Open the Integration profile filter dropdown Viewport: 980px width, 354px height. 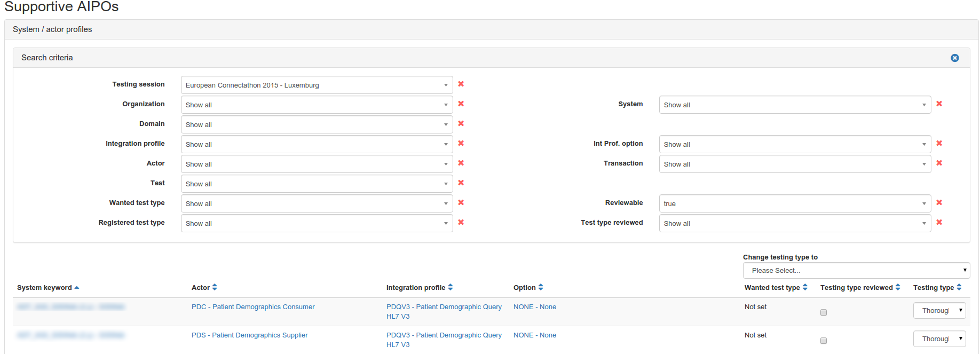(x=317, y=144)
